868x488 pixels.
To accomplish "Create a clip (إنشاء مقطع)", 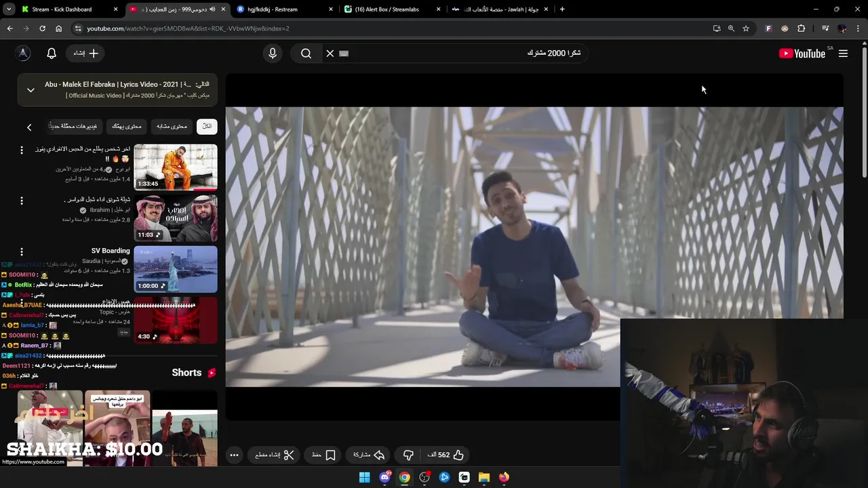I will (275, 455).
